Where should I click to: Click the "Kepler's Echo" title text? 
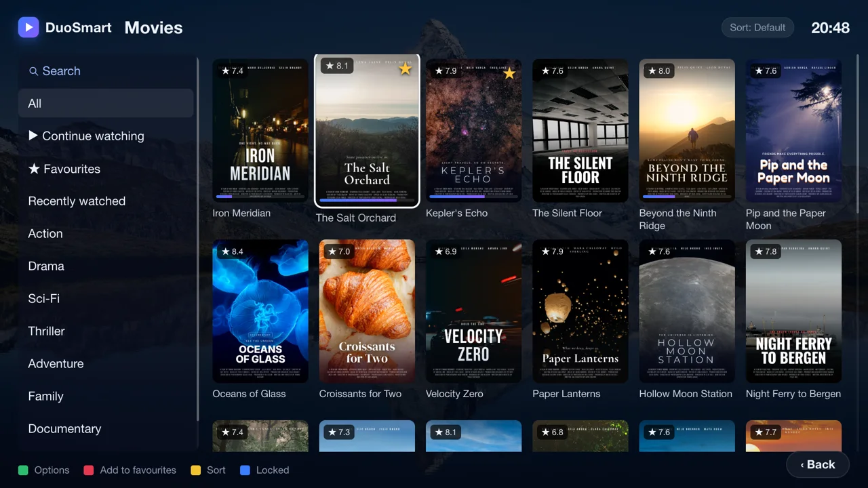click(x=456, y=213)
